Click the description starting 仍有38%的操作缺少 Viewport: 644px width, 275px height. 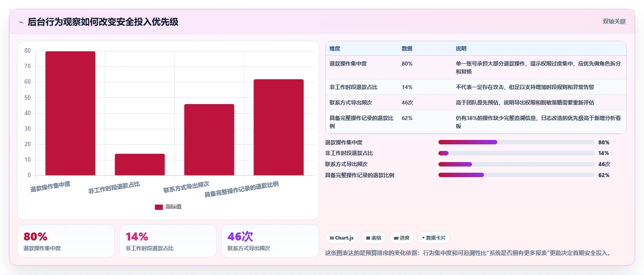538,122
